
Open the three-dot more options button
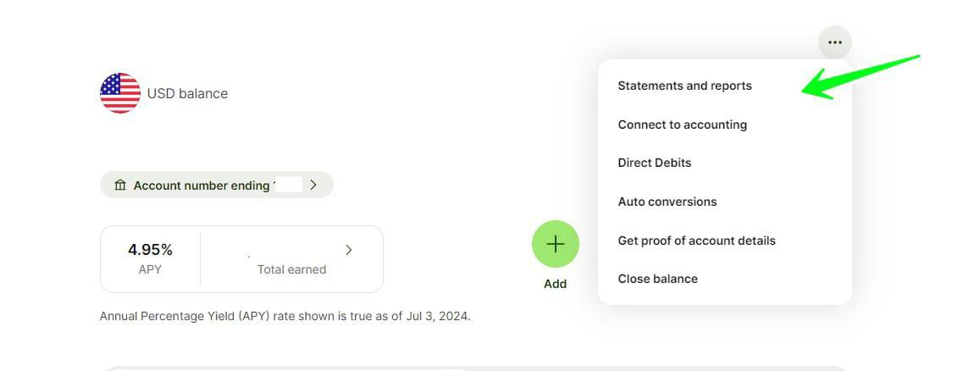tap(834, 42)
